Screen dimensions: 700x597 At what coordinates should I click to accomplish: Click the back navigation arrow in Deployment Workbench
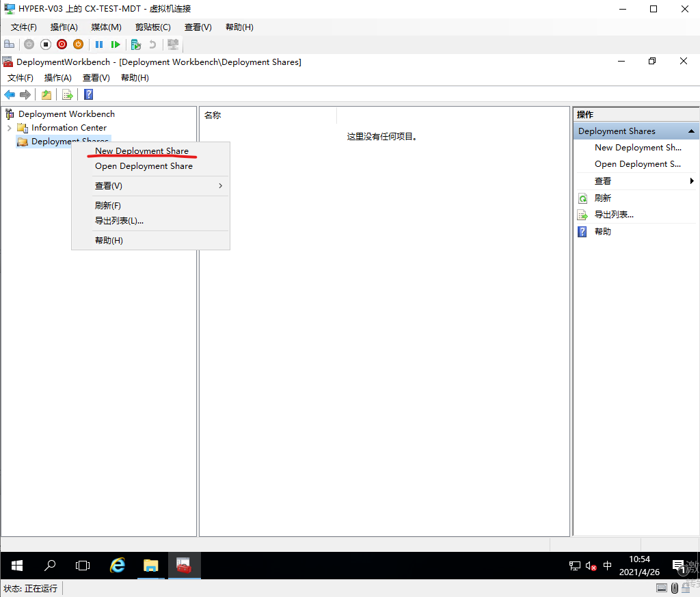click(x=9, y=94)
